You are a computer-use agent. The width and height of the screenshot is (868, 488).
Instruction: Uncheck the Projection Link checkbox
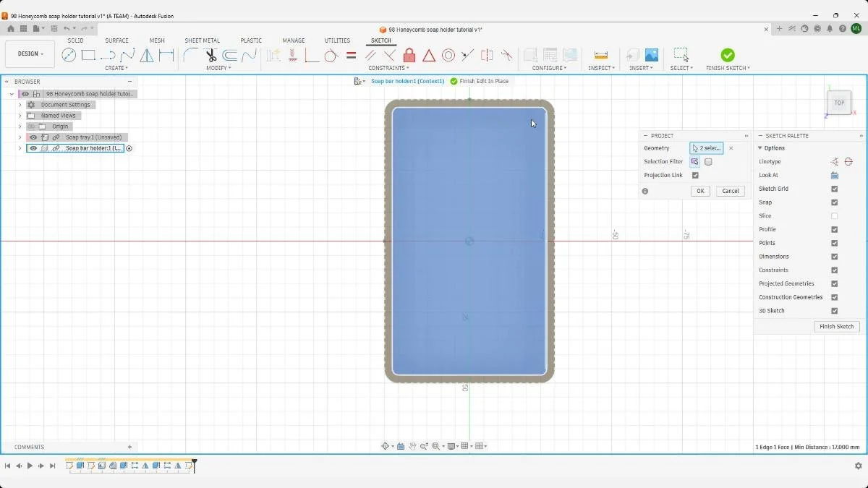point(695,175)
